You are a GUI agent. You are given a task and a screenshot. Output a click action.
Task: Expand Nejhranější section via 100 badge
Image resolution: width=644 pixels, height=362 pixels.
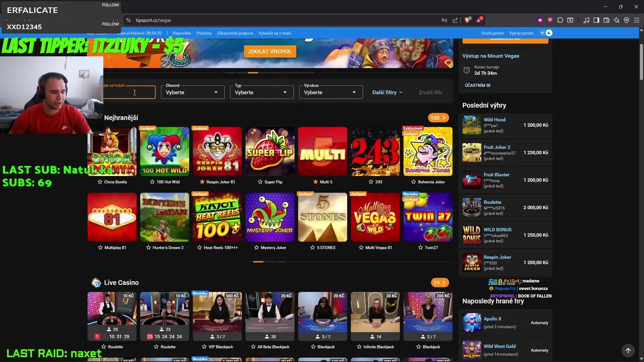pos(438,118)
